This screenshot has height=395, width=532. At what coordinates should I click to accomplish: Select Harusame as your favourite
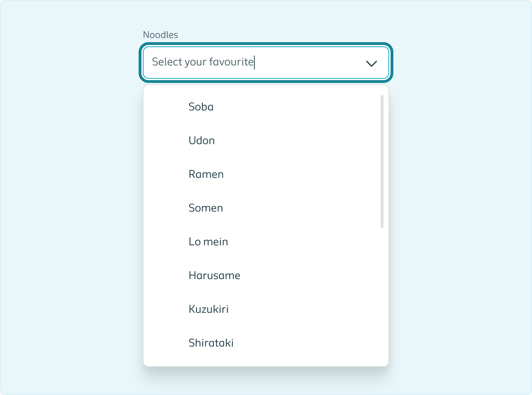tap(214, 276)
